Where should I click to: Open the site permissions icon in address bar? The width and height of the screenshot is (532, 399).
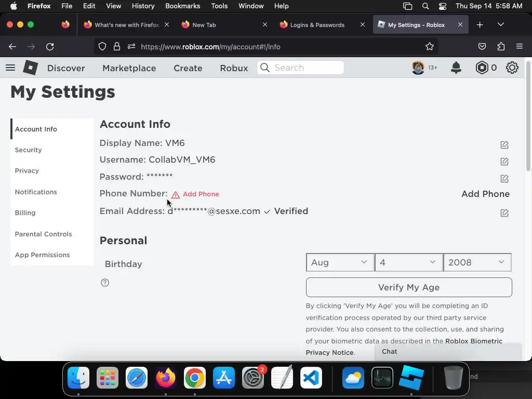pyautogui.click(x=131, y=46)
